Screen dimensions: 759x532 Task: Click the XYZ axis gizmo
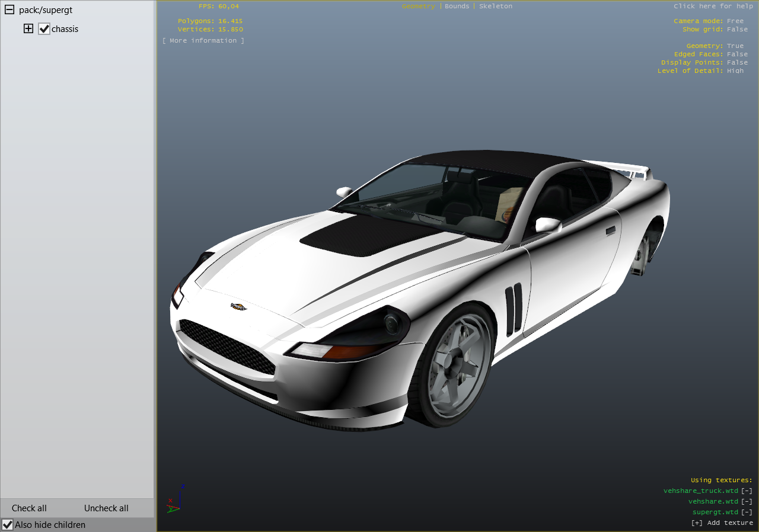click(176, 499)
